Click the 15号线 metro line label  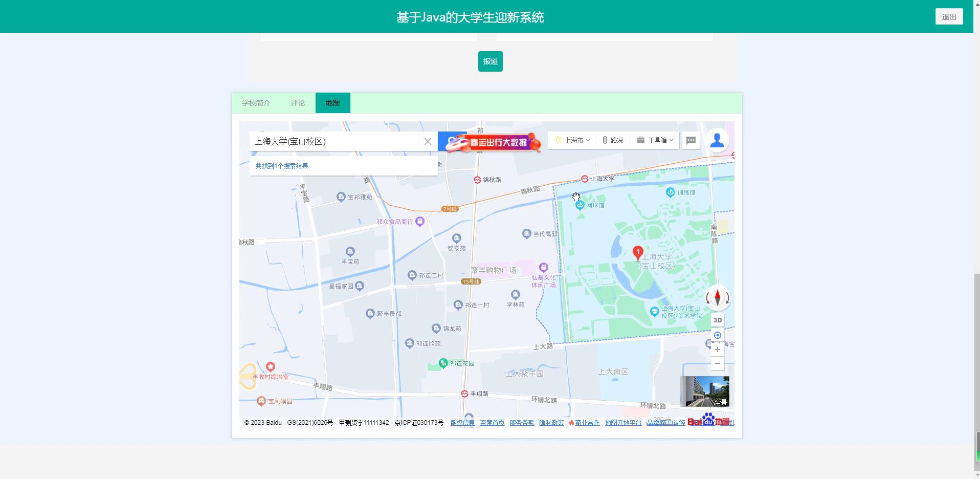click(x=471, y=281)
